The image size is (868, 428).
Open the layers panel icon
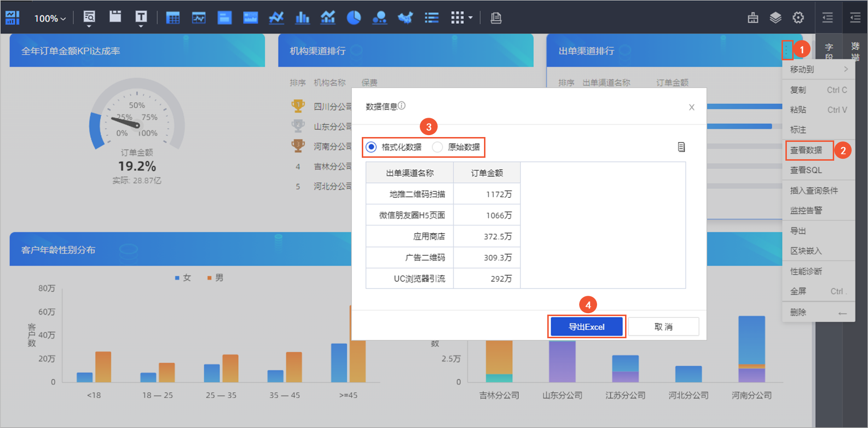(775, 18)
